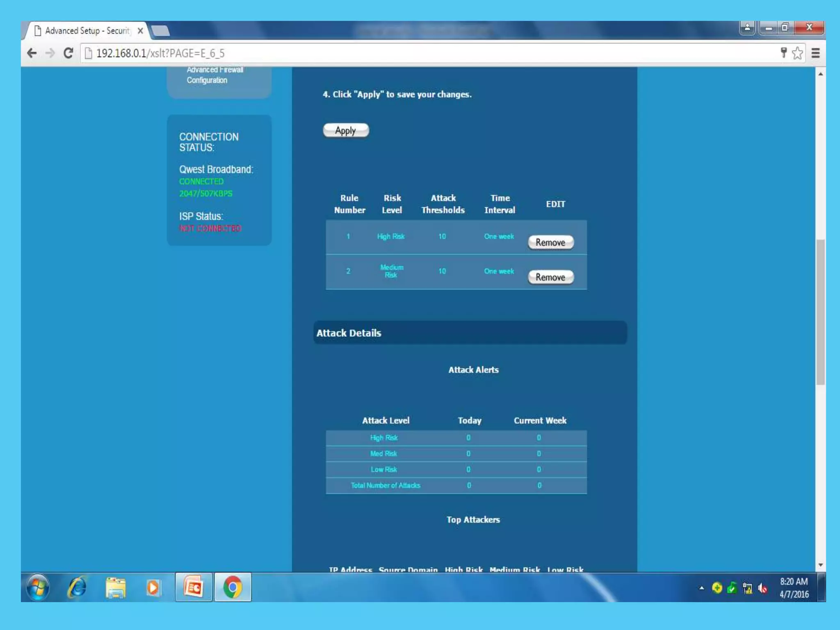Show hidden system tray icons
The width and height of the screenshot is (840, 630).
[x=702, y=588]
